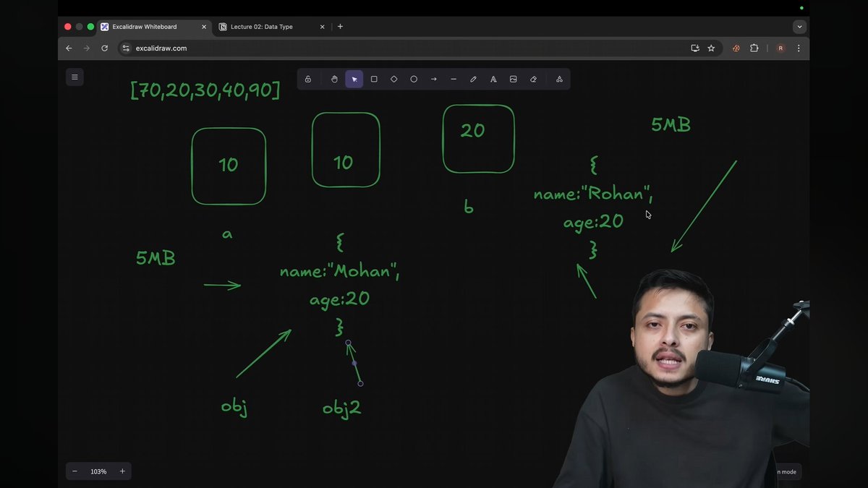Select the Diamond shape tool
This screenshot has width=868, height=488.
click(394, 79)
